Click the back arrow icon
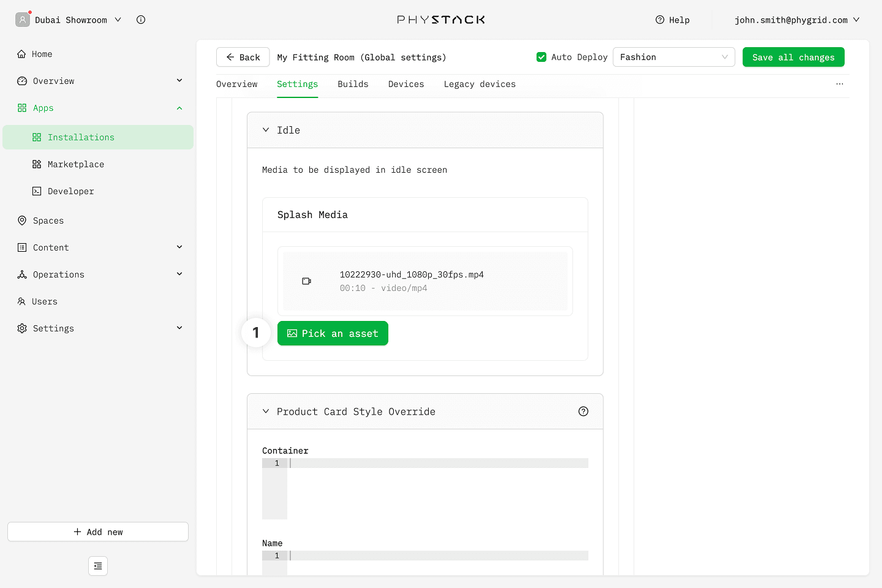The image size is (882, 588). pyautogui.click(x=230, y=57)
